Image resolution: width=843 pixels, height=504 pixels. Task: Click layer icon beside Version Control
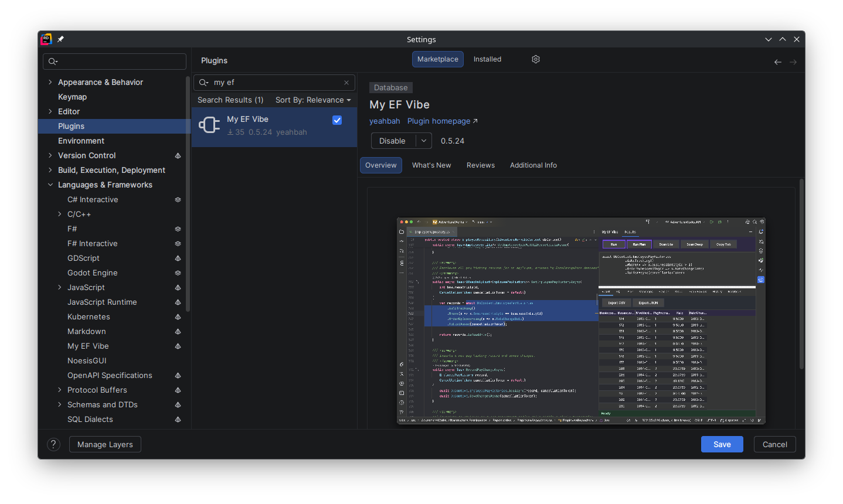[x=178, y=156]
